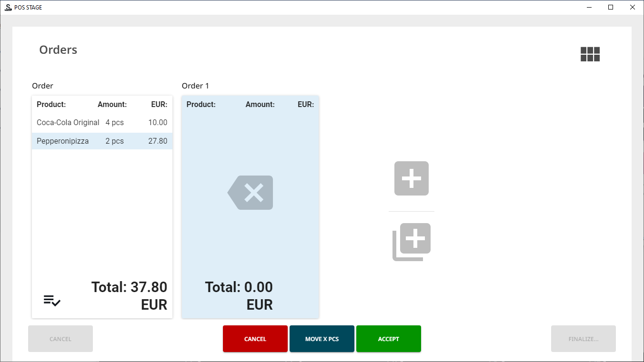This screenshot has height=362, width=644.
Task: Select the Pepperonipizza order line
Action: pyautogui.click(x=102, y=141)
